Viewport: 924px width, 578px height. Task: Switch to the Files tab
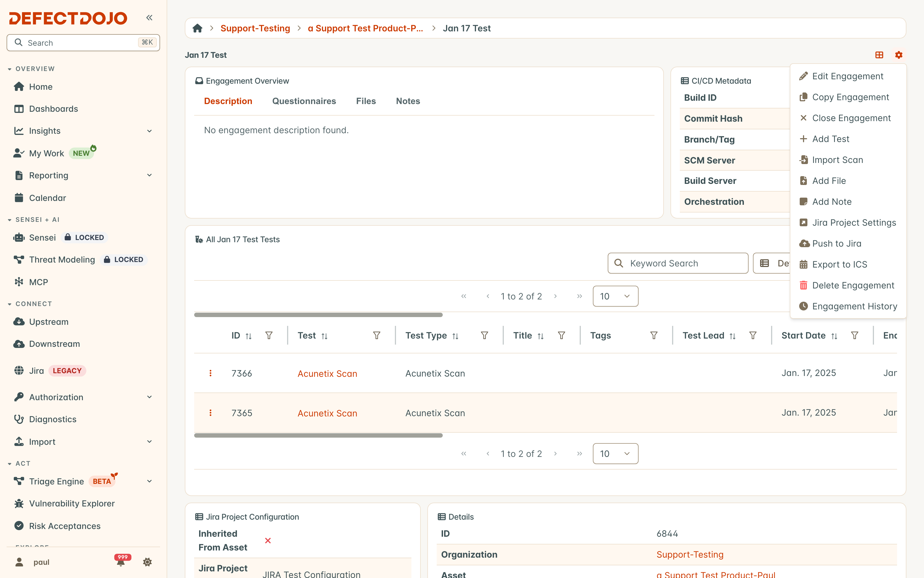[x=366, y=101]
